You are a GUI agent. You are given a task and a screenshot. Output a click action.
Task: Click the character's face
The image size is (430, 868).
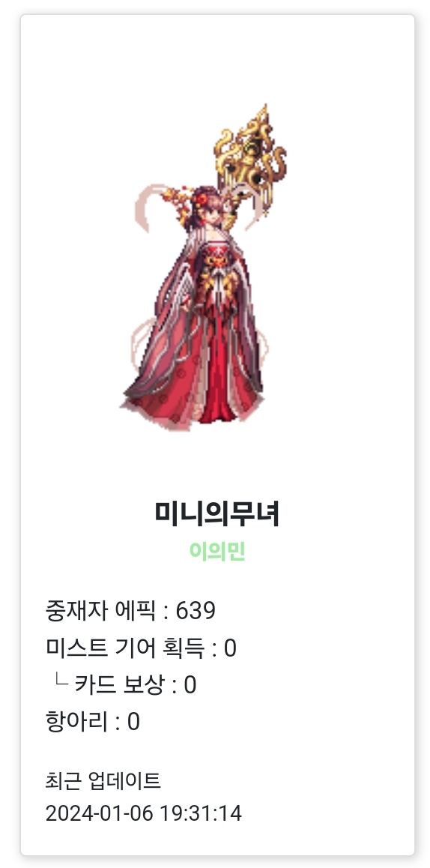coord(211,212)
